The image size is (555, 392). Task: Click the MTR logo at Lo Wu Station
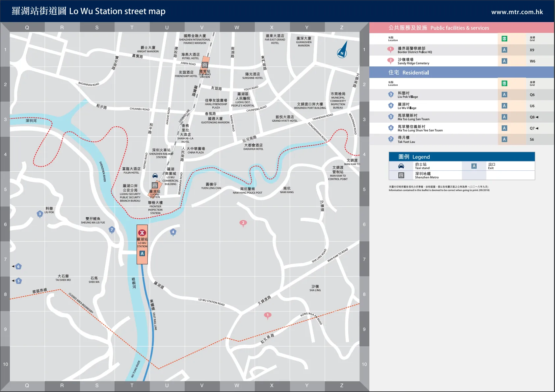142,233
